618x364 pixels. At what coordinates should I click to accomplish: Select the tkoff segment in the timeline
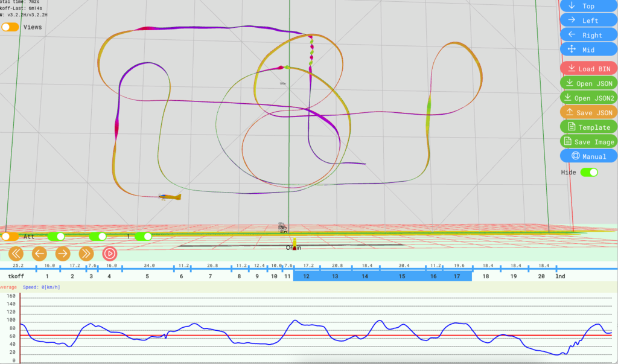point(16,276)
